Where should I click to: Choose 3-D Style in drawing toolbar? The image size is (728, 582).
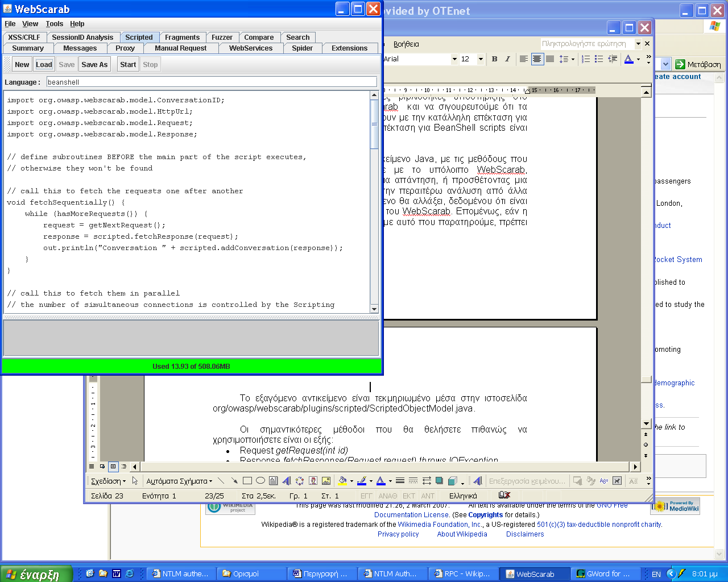point(453,481)
